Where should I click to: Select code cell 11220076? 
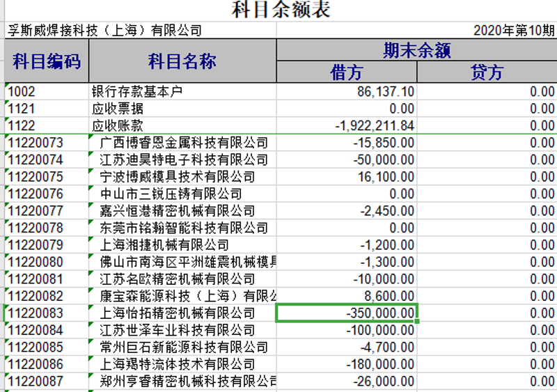tap(47, 194)
